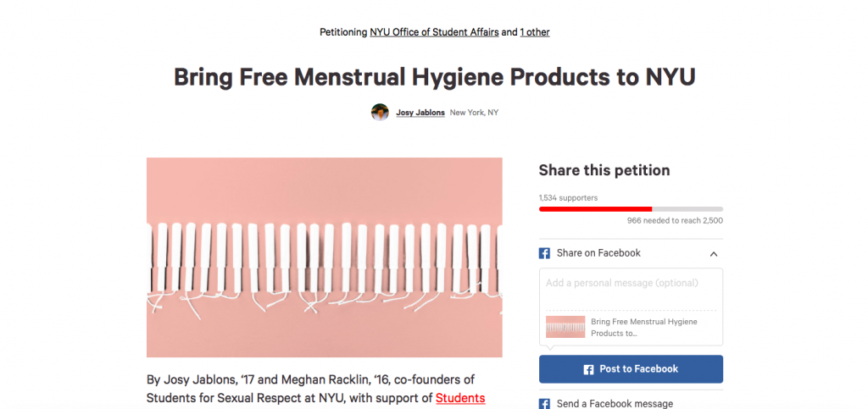Click the petition title heading
Image resolution: width=868 pixels, height=409 pixels.
[435, 77]
